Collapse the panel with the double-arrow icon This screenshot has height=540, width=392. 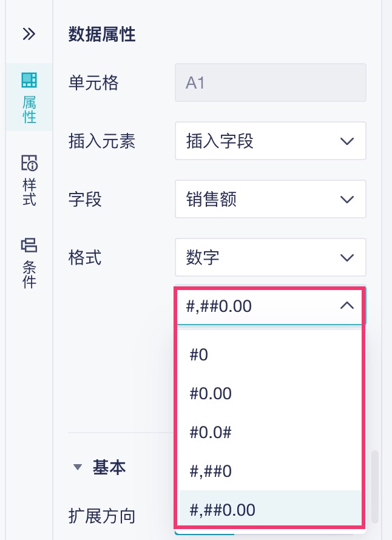(x=29, y=34)
